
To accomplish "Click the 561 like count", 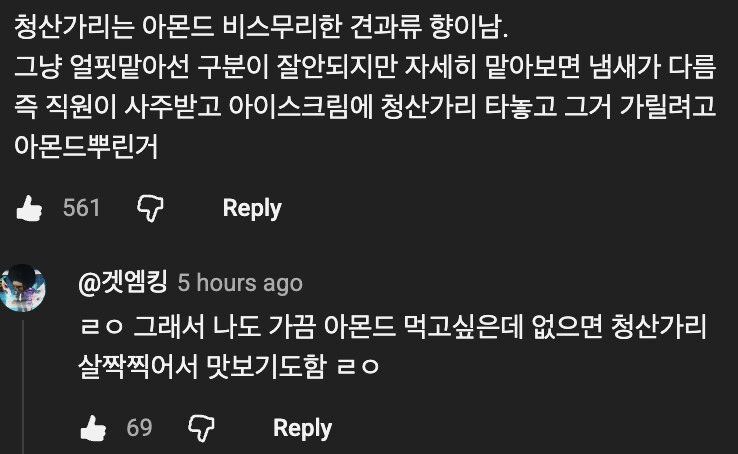I will click(81, 208).
